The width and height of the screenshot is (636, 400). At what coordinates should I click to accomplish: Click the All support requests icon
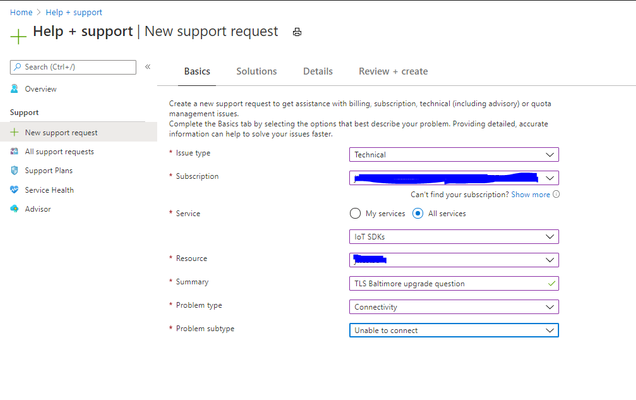point(15,151)
